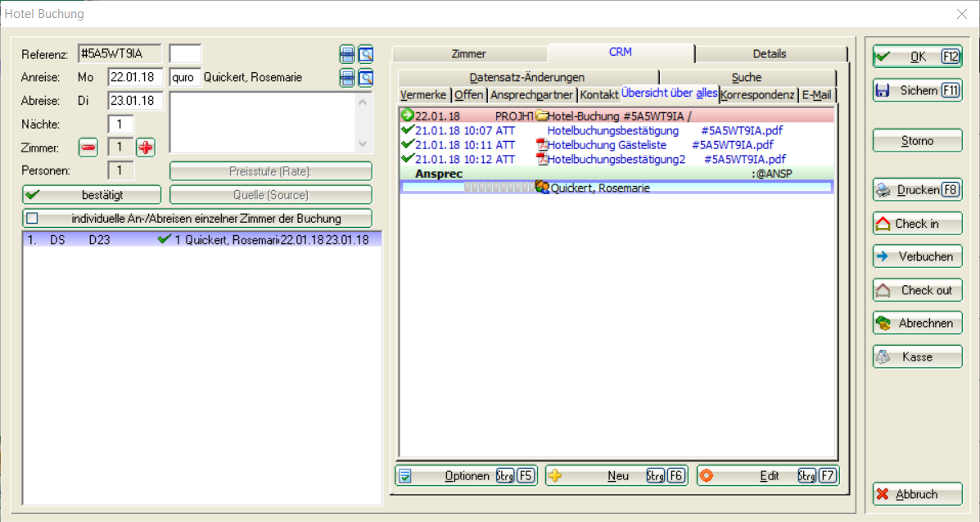This screenshot has height=522, width=980.
Task: Click the contact icon beside Quickert, Rosemarie
Action: click(542, 188)
